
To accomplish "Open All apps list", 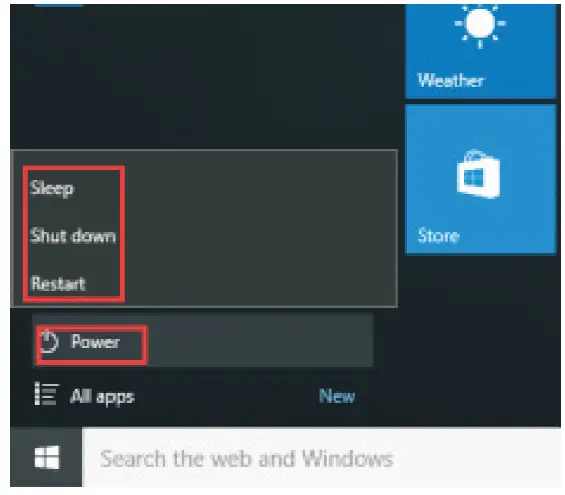I will click(102, 397).
